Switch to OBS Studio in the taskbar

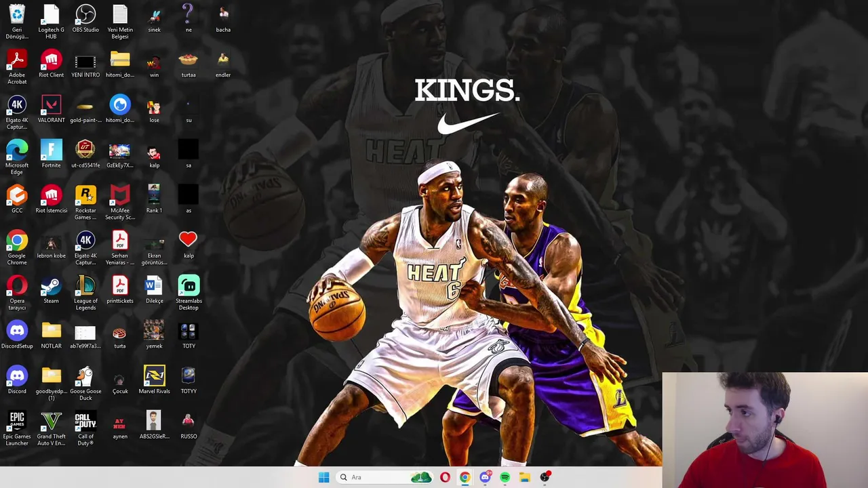coord(545,477)
